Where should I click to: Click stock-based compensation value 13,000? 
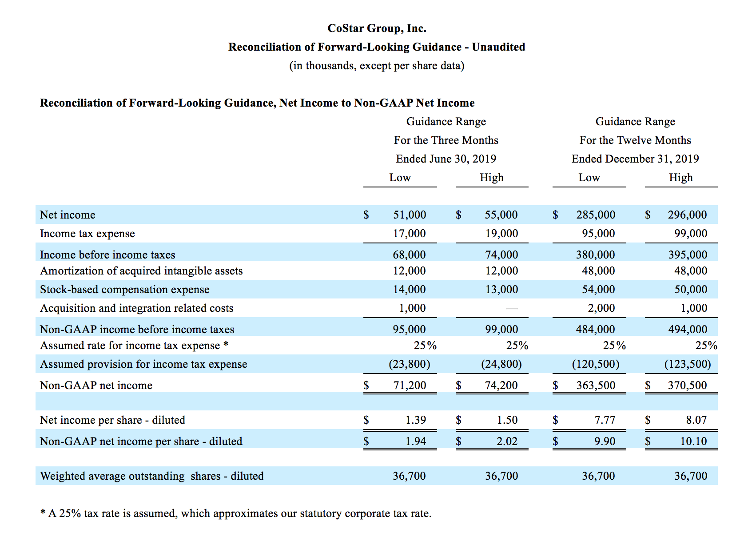click(x=501, y=290)
